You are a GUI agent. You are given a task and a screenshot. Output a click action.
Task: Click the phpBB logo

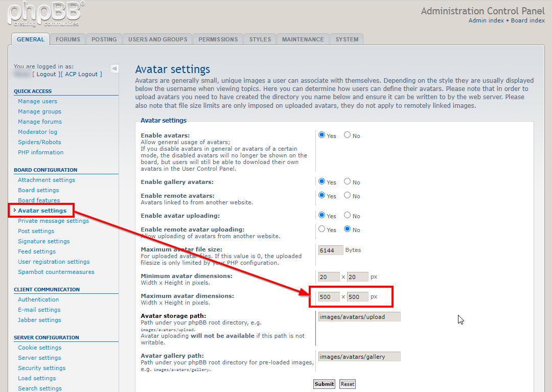pyautogui.click(x=46, y=14)
